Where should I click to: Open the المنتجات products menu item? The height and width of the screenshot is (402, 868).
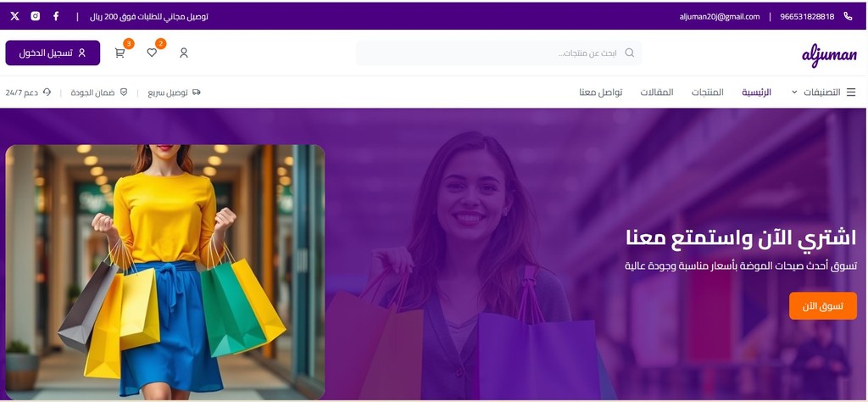click(708, 92)
